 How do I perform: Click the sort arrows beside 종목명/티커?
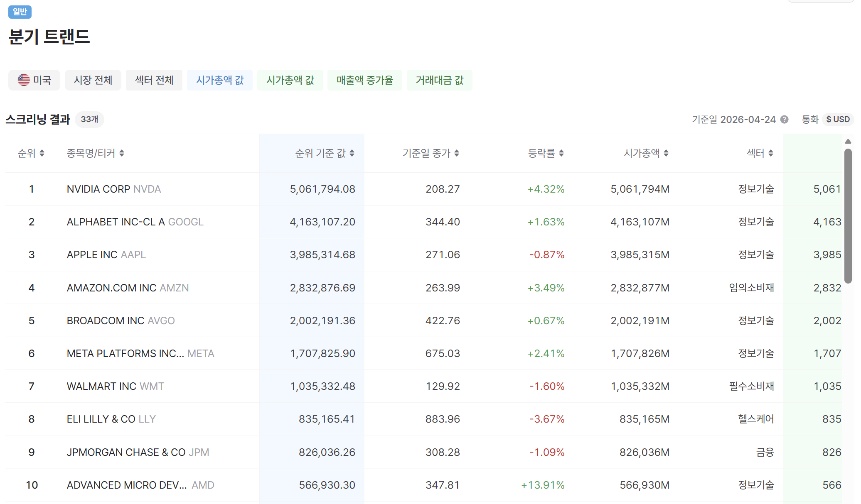[122, 153]
